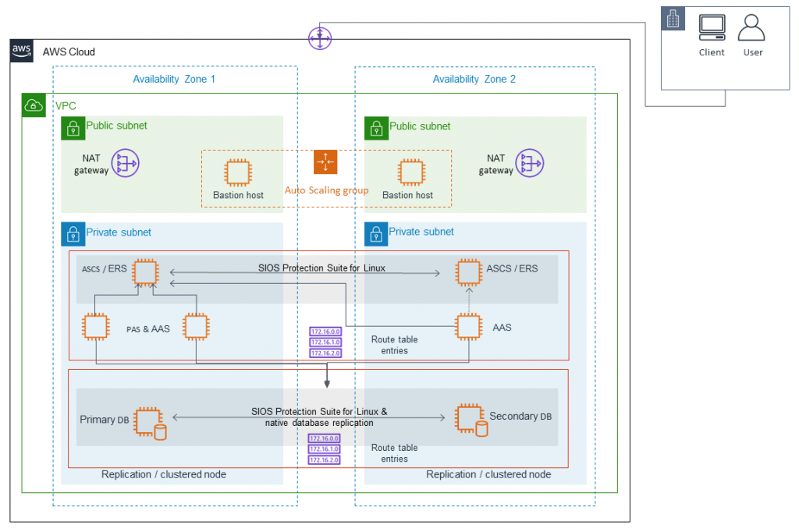
Task: Collapse the Availability Zone 2 dashed region
Action: point(474,79)
